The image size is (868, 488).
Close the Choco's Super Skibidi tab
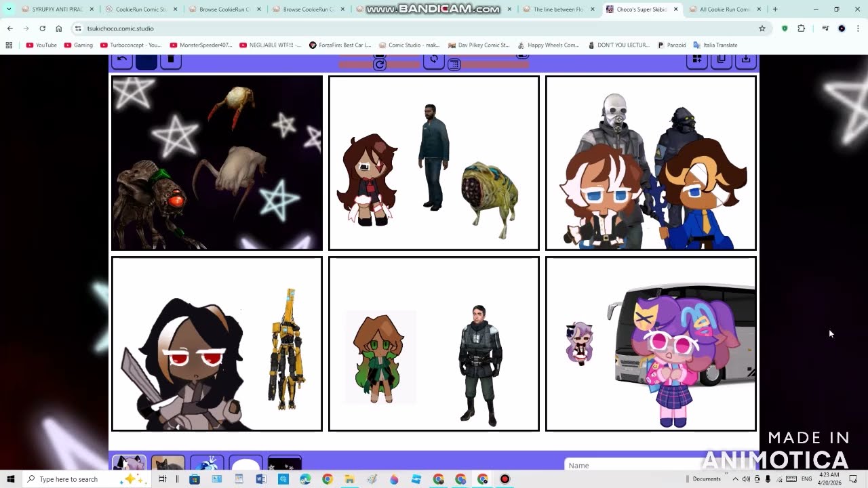pyautogui.click(x=675, y=9)
